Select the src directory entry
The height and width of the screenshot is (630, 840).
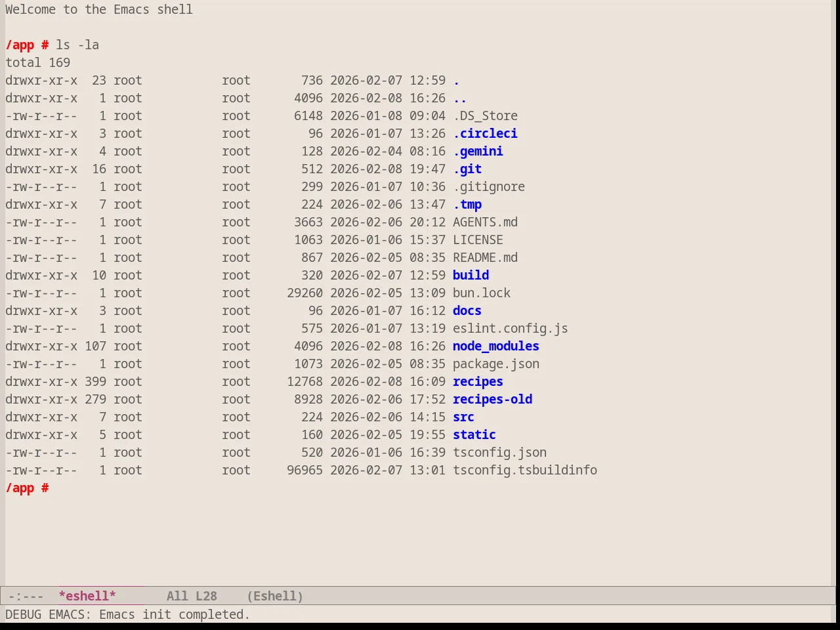pyautogui.click(x=463, y=417)
